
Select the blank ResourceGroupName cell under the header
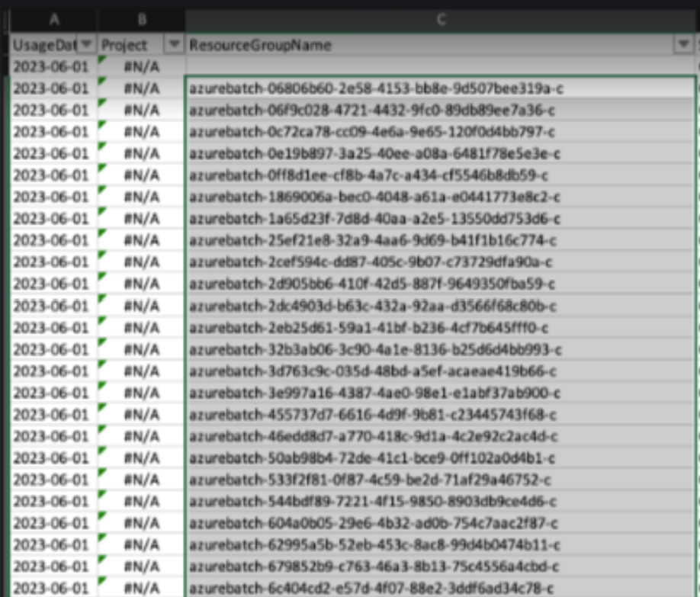click(441, 66)
